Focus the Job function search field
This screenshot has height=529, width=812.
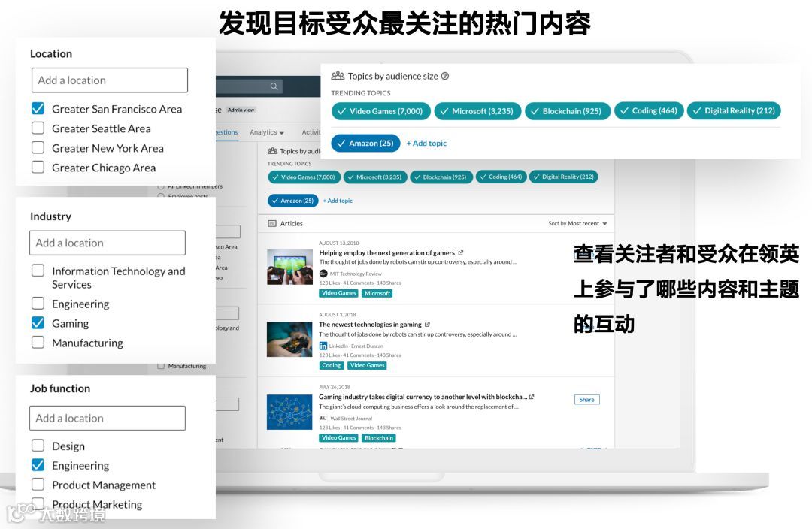[x=108, y=418]
